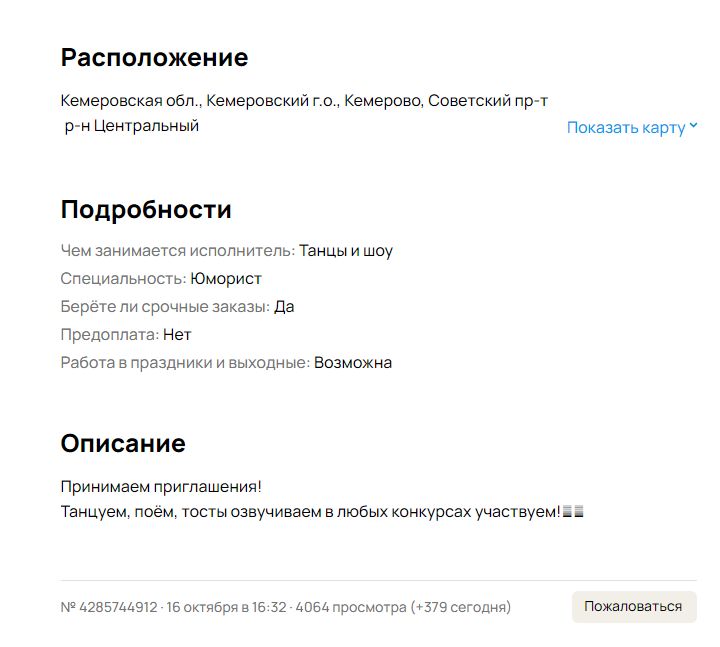Select the "Подробности" heading
The width and height of the screenshot is (720, 647).
pyautogui.click(x=146, y=210)
